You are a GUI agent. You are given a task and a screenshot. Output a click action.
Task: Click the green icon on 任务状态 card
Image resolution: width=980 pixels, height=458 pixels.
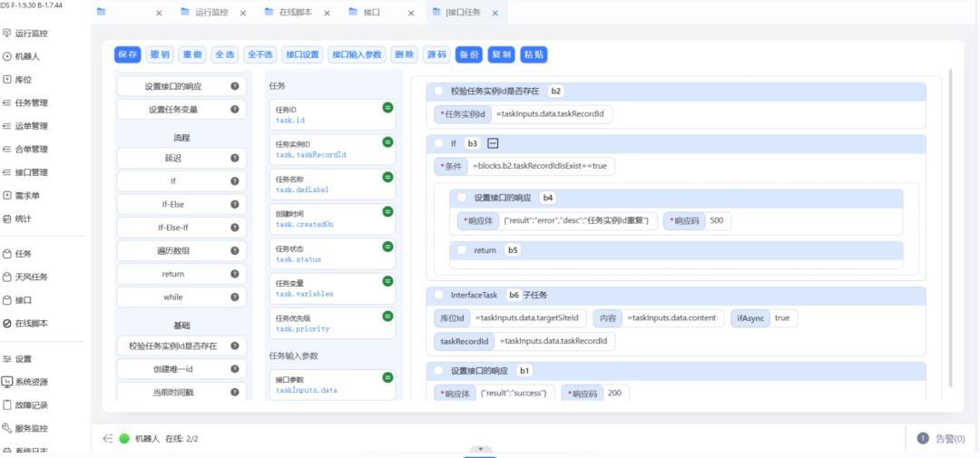coord(387,247)
